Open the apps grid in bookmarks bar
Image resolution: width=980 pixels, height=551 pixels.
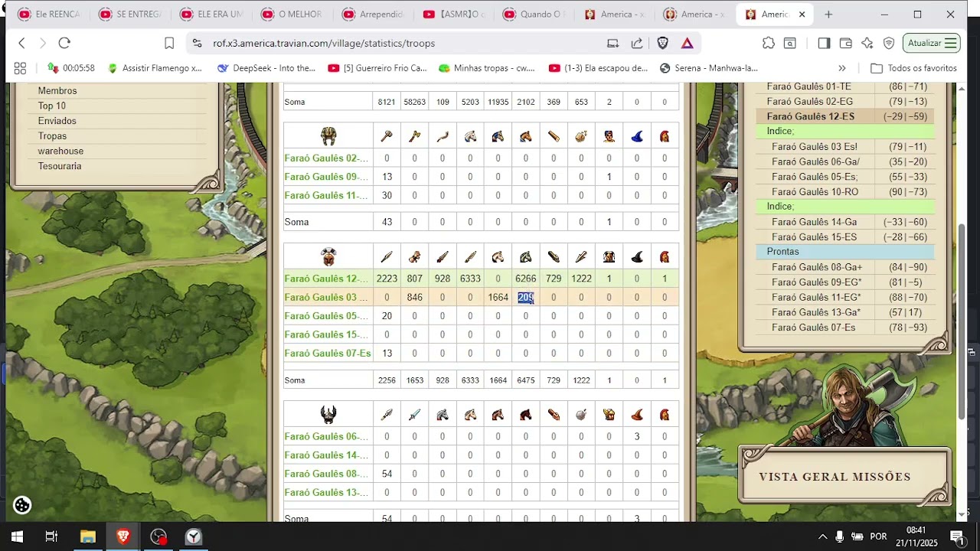point(20,68)
